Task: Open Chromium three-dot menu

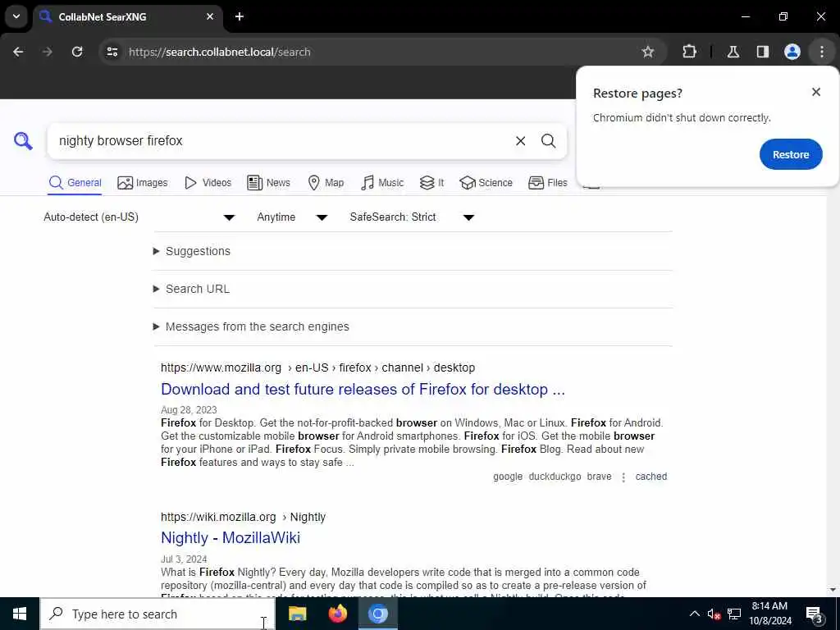Action: tap(821, 52)
